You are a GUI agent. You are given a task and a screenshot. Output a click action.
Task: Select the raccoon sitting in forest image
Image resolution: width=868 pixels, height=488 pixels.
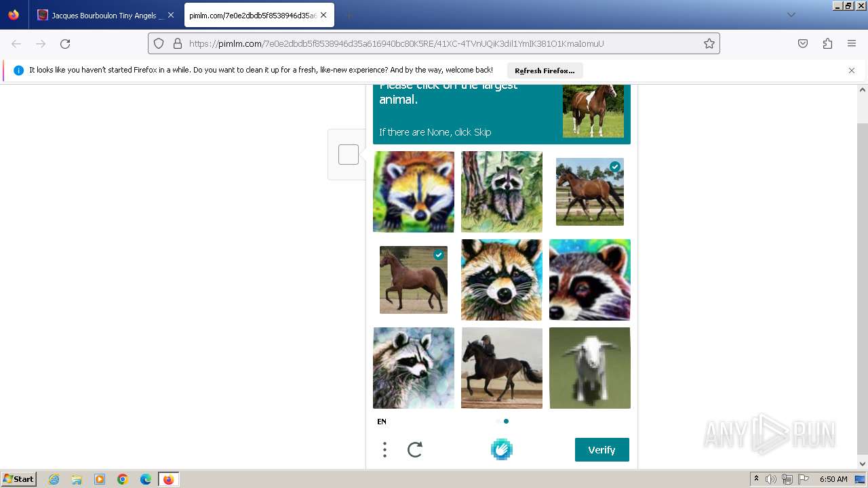[x=502, y=192]
